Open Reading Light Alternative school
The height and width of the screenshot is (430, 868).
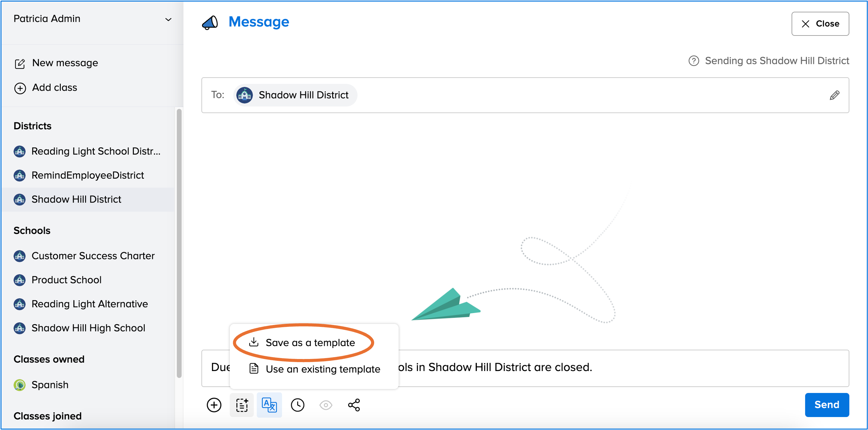point(89,304)
